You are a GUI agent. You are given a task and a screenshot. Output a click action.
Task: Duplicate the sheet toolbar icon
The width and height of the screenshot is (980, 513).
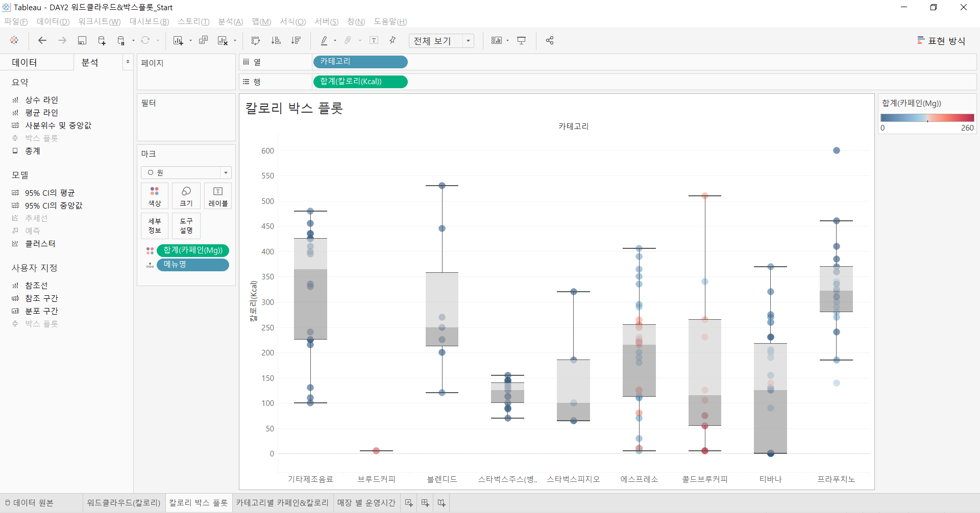[203, 40]
